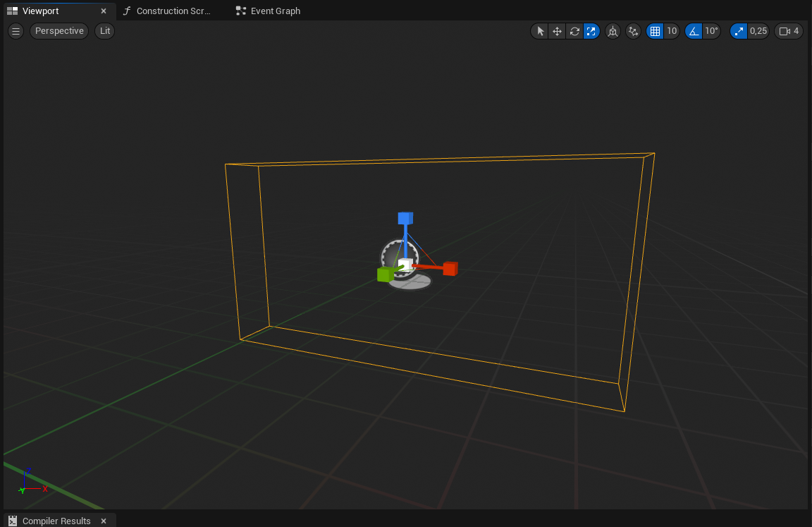Click the Perspective view mode button
Image resolution: width=812 pixels, height=527 pixels.
point(59,31)
